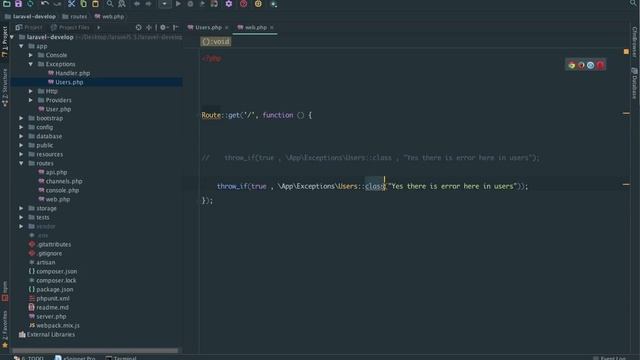The image size is (640, 360).
Task: Click the search-everywhere magnifier at top right
Action: (x=633, y=3)
